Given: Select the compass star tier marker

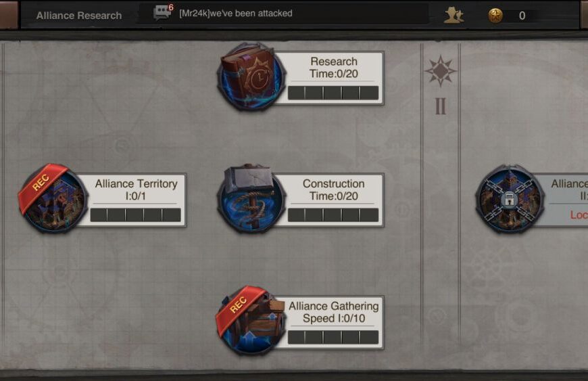Looking at the screenshot, I should (x=440, y=70).
